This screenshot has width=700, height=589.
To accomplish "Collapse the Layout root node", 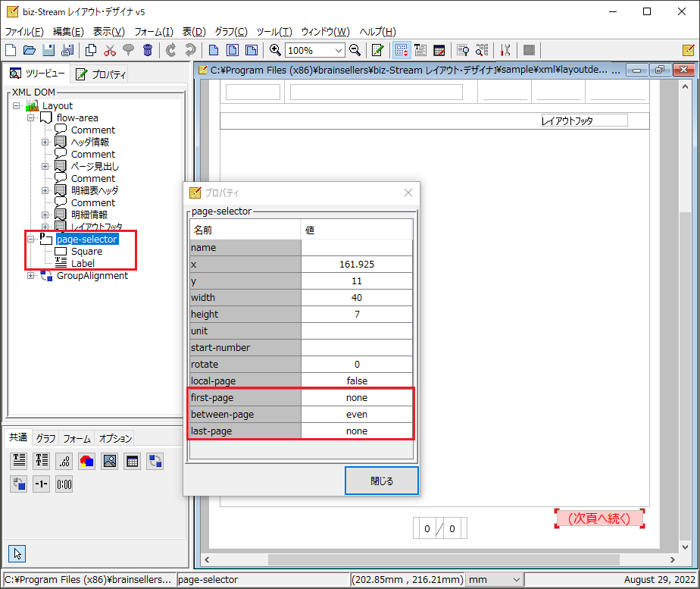I will tap(17, 106).
